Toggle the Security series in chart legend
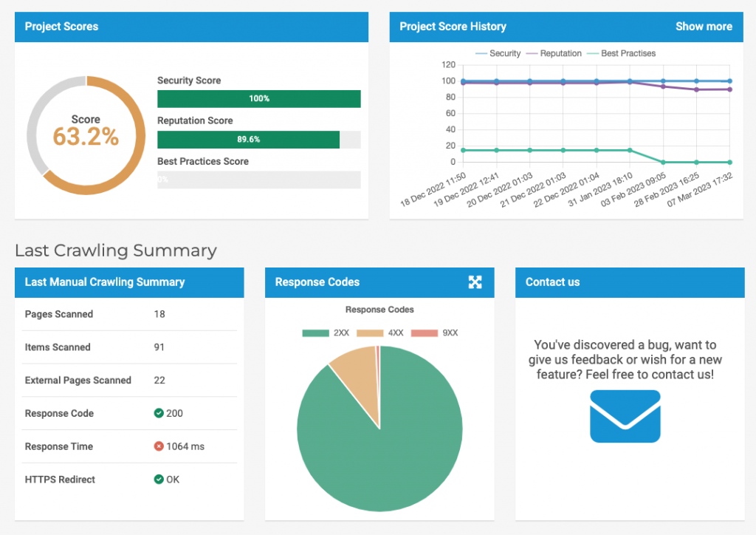Viewport: 756px width, 535px height. [498, 53]
